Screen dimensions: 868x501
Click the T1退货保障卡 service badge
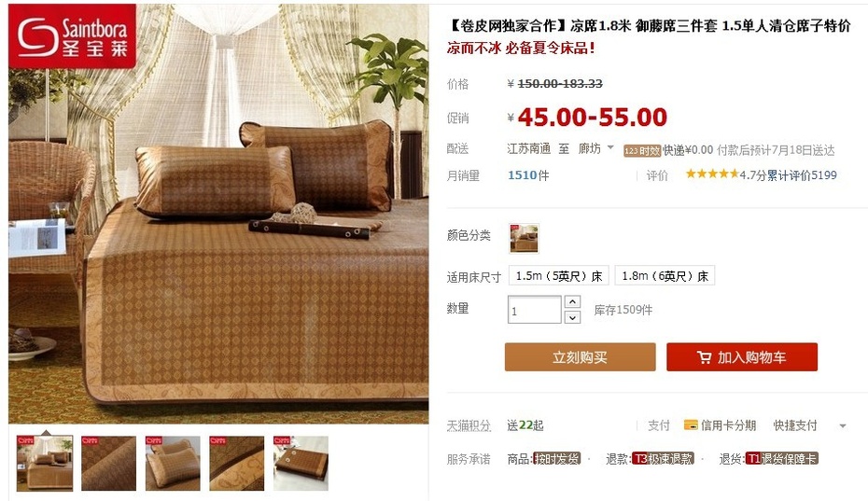pyautogui.click(x=781, y=459)
